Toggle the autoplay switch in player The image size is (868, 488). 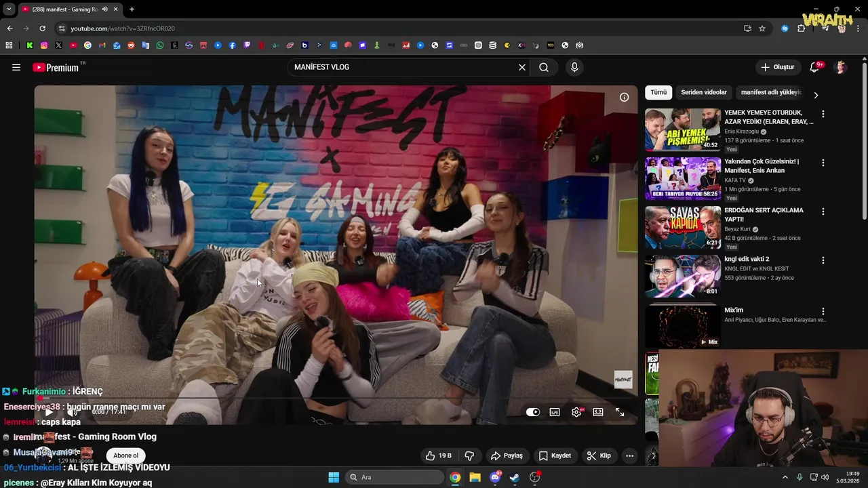[533, 412]
